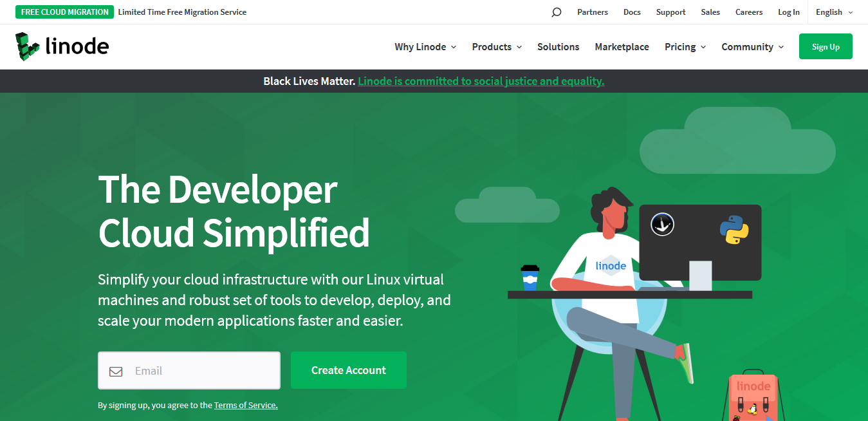
Task: Go to Partners
Action: click(593, 12)
